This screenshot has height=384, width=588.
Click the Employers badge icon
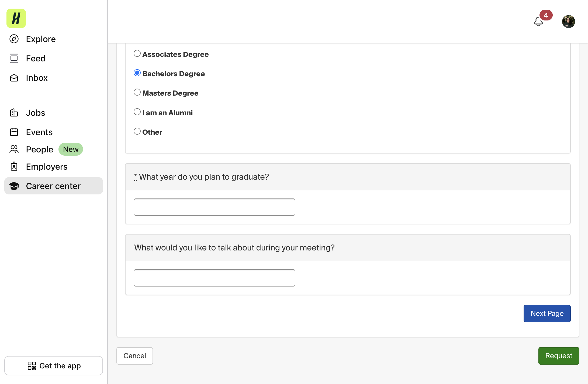14,167
